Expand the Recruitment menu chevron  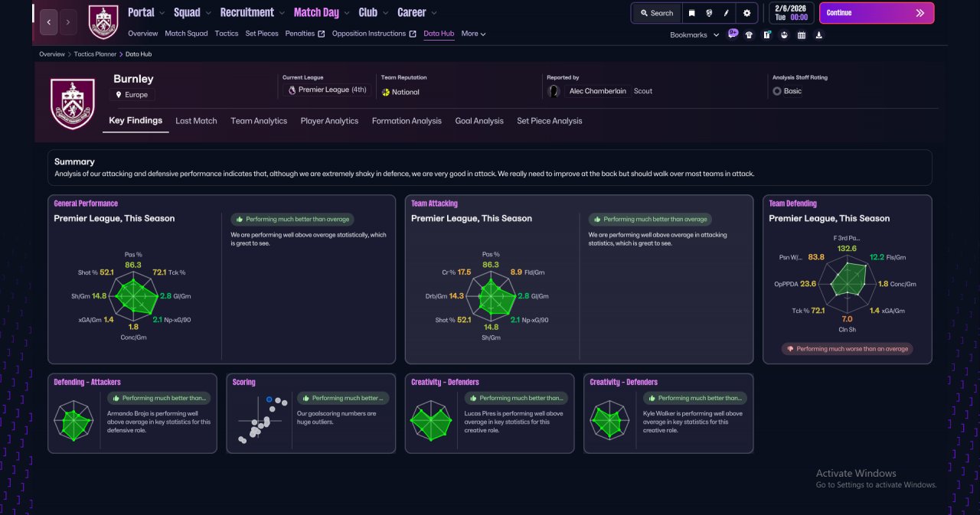(x=282, y=13)
